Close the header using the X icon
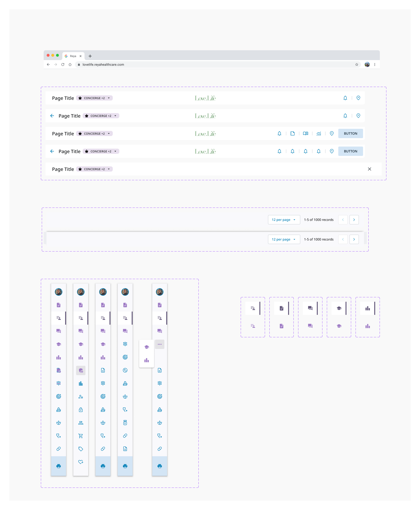The width and height of the screenshot is (420, 510). (369, 169)
